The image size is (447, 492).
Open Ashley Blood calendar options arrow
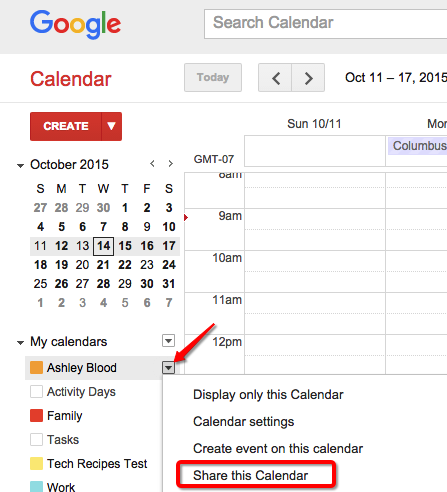click(x=169, y=368)
